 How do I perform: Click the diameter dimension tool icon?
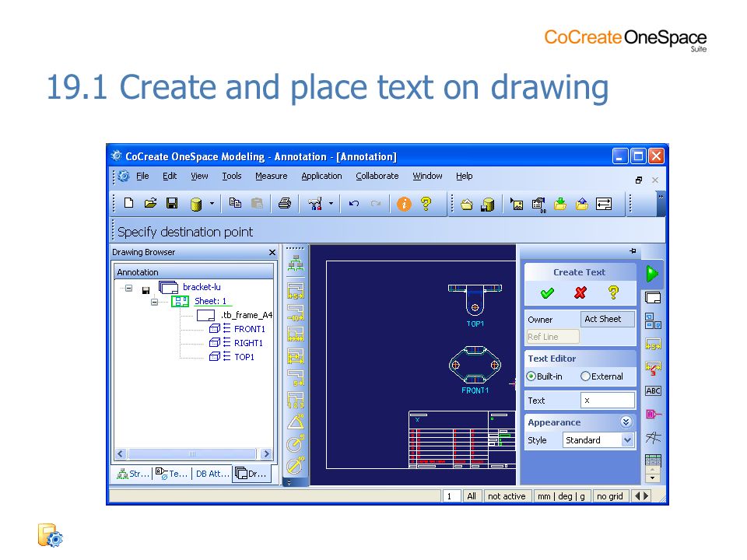(x=296, y=466)
